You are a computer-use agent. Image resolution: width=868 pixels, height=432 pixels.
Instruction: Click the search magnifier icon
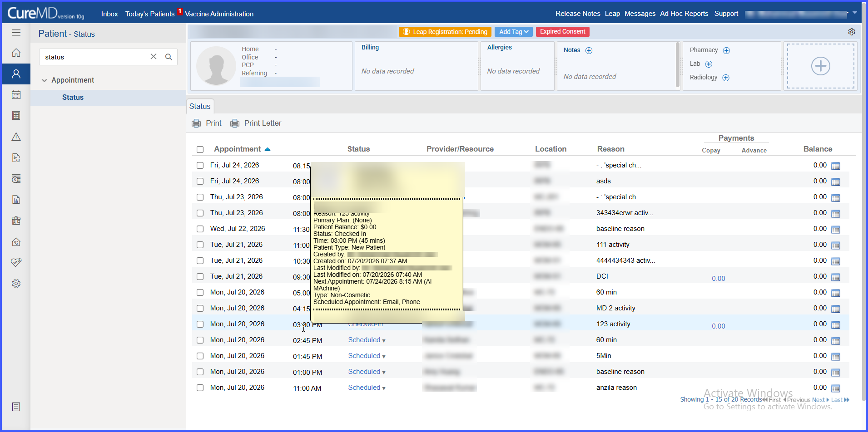pyautogui.click(x=169, y=57)
